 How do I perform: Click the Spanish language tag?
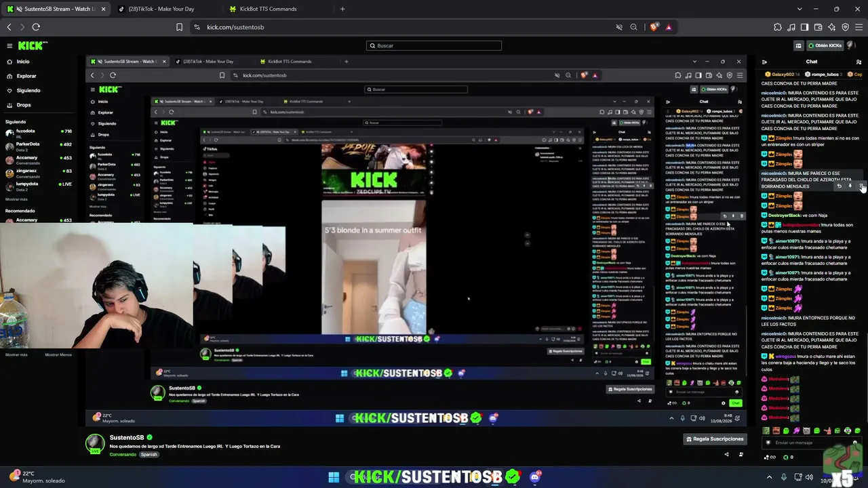click(x=149, y=454)
